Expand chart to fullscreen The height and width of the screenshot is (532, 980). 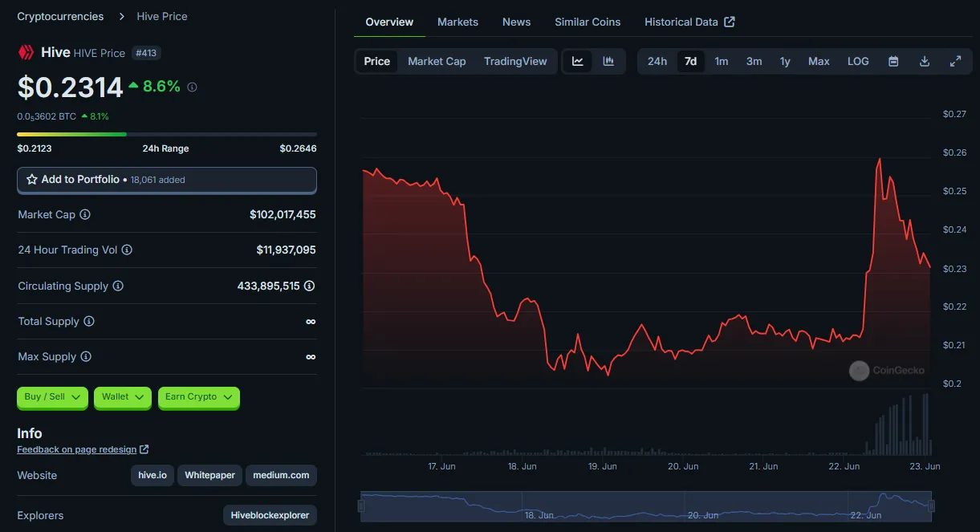tap(955, 61)
